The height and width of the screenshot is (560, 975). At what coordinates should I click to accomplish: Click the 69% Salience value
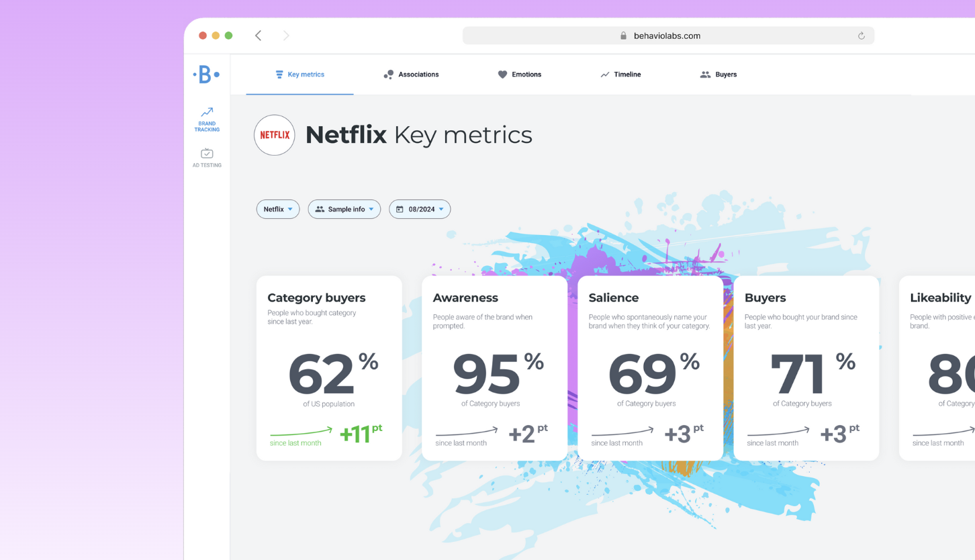(x=654, y=374)
